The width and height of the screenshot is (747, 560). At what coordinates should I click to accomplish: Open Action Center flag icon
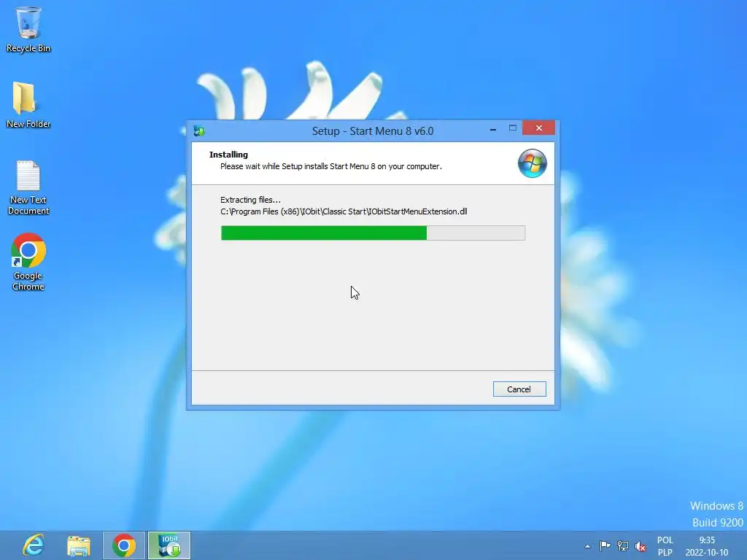click(x=605, y=545)
